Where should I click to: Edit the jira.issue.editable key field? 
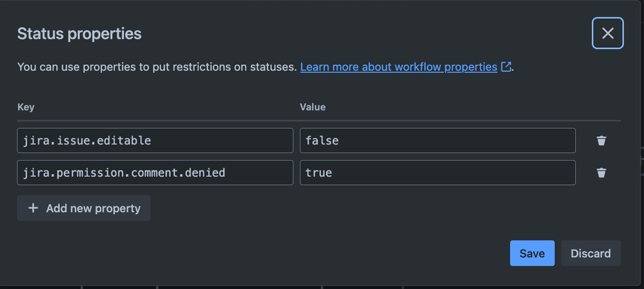click(x=155, y=141)
